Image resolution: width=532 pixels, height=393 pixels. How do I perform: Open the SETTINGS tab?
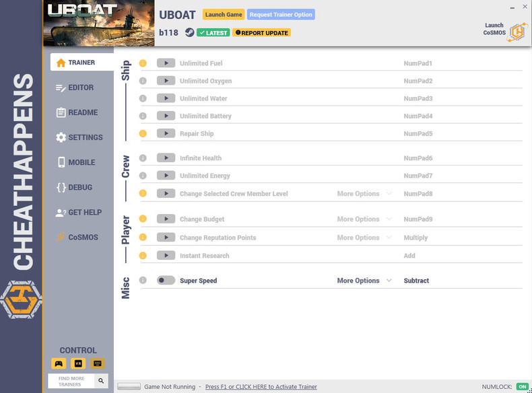(x=79, y=137)
